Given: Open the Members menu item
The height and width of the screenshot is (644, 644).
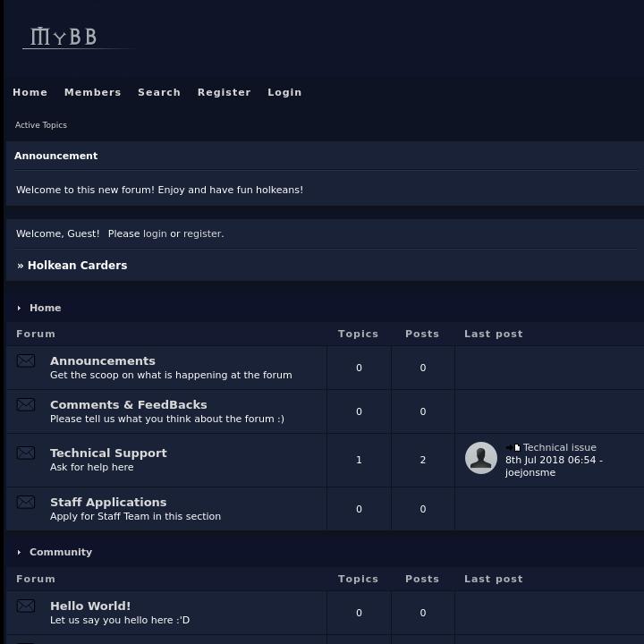Looking at the screenshot, I should click(x=92, y=92).
